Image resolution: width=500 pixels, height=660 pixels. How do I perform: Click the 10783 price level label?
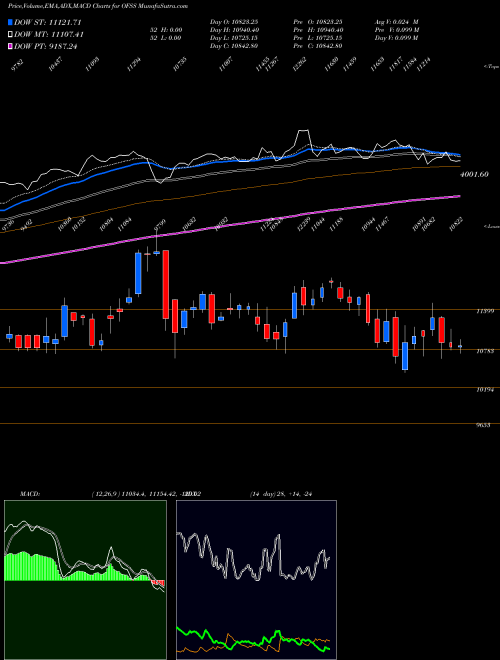[484, 351]
